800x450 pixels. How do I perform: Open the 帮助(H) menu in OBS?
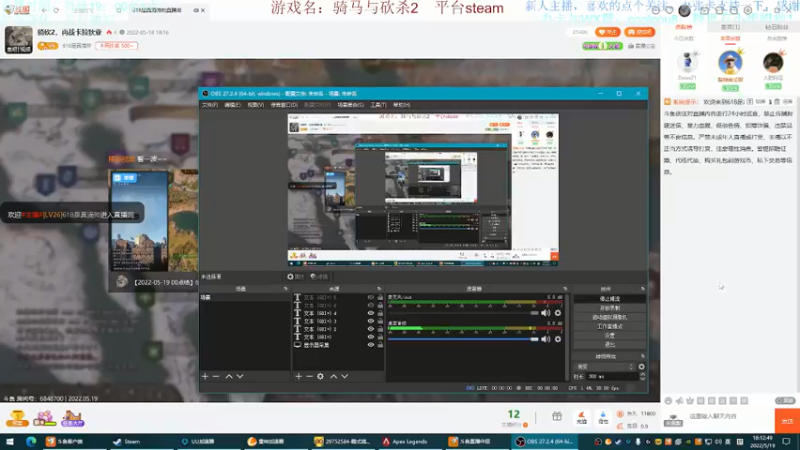402,105
